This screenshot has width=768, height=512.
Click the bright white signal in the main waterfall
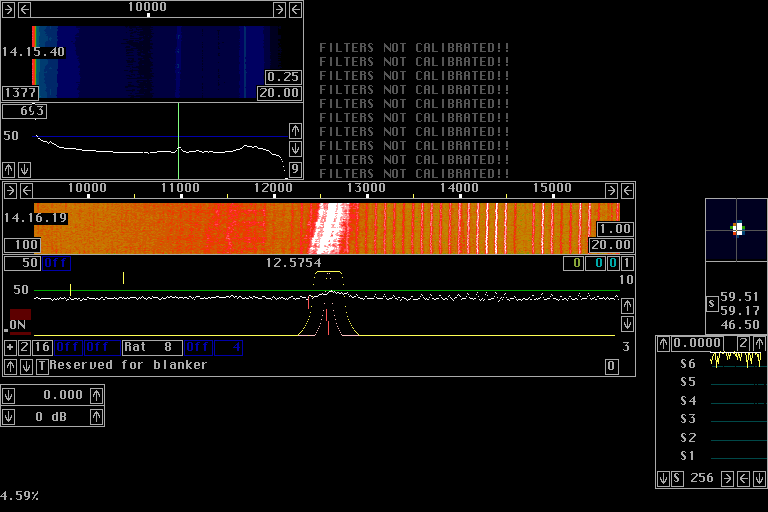(331, 228)
